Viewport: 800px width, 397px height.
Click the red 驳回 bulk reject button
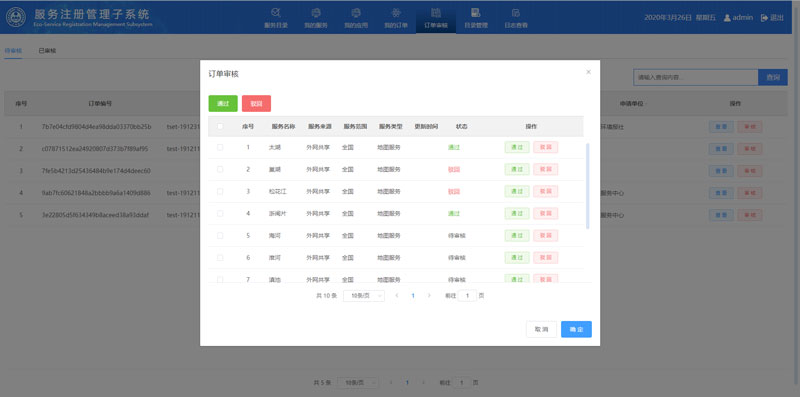pos(256,103)
